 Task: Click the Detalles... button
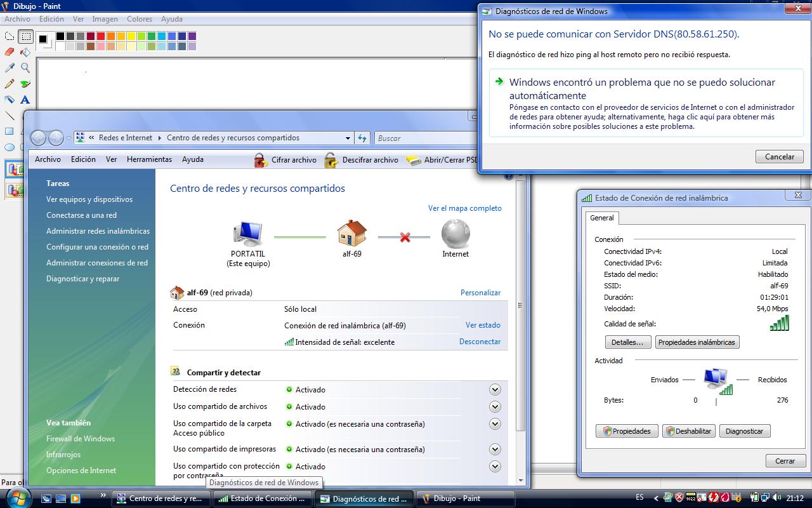(x=627, y=342)
